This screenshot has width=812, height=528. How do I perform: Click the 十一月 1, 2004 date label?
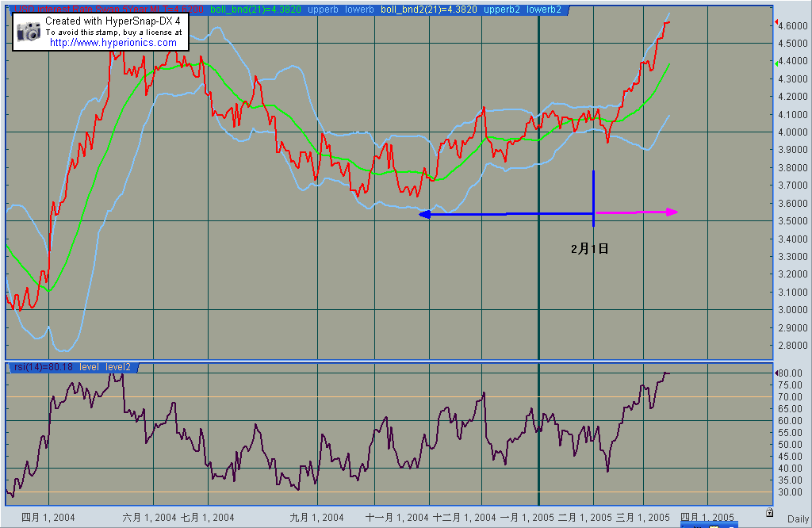click(397, 517)
